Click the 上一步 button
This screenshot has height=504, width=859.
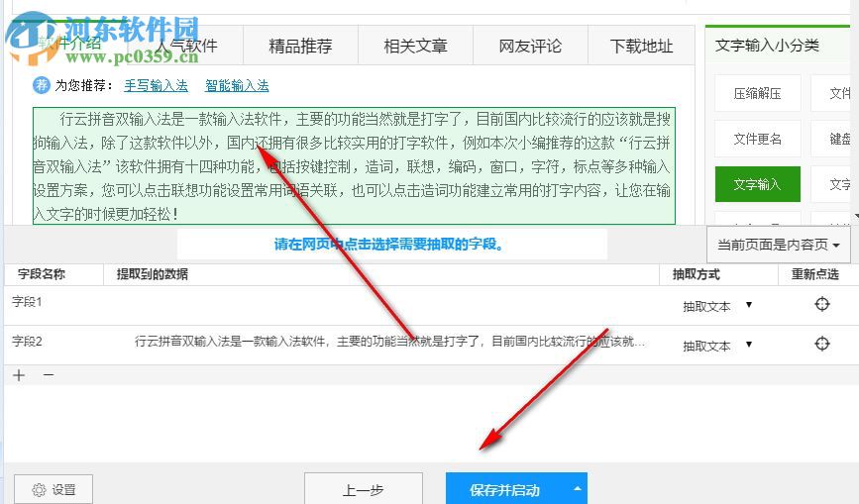tap(364, 489)
